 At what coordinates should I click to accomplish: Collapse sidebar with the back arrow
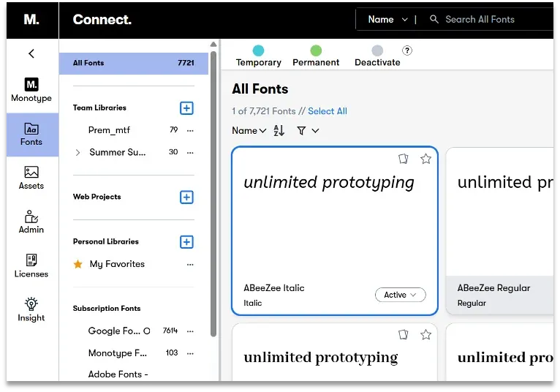31,53
